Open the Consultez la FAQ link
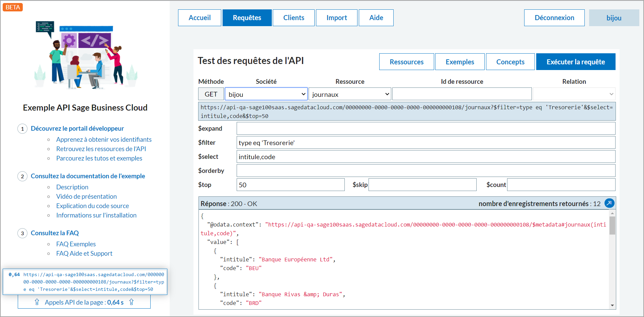The width and height of the screenshot is (644, 317). point(55,233)
